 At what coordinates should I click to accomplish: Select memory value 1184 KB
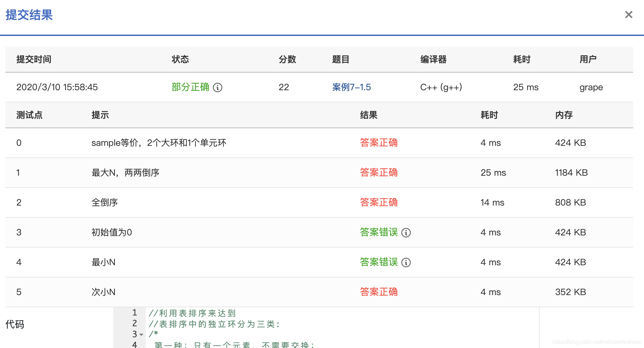coord(571,173)
